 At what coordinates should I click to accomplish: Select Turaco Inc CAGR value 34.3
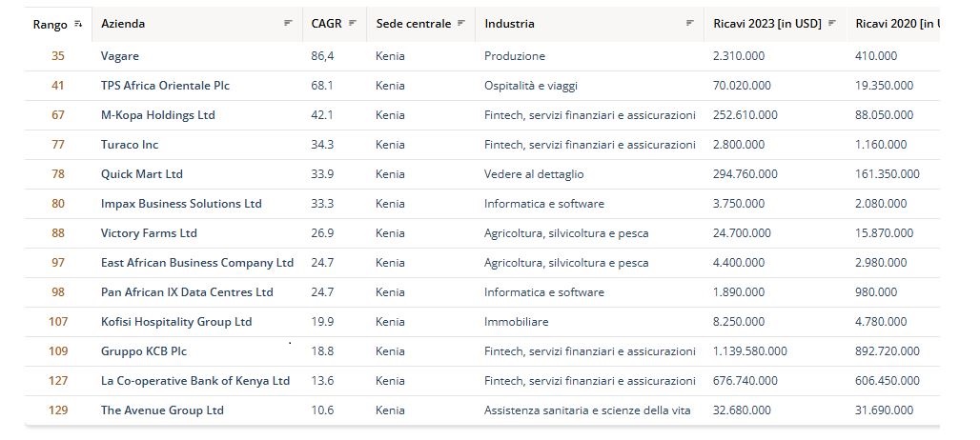322,145
